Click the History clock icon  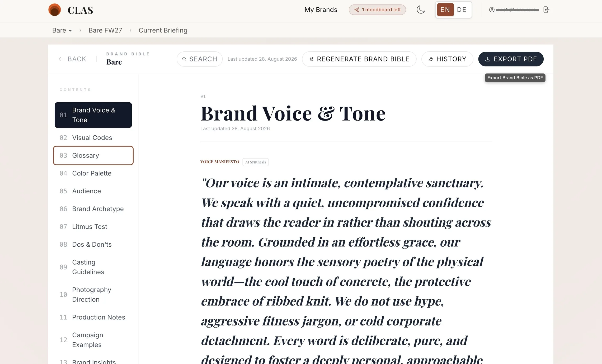coord(431,59)
